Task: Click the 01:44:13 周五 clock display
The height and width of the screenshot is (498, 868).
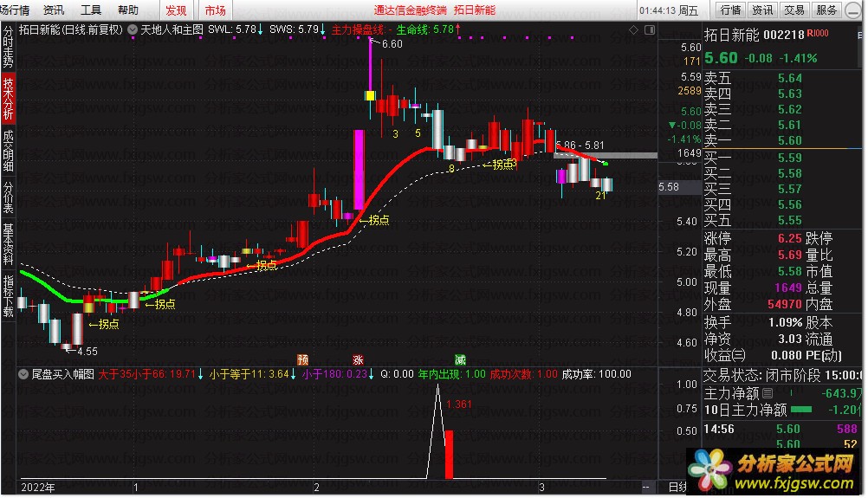Action: point(668,10)
